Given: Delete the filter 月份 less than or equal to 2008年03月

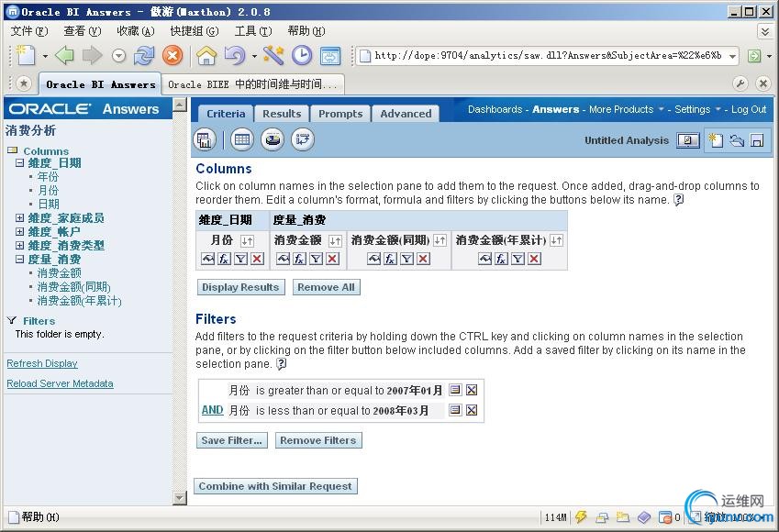Looking at the screenshot, I should pyautogui.click(x=472, y=410).
